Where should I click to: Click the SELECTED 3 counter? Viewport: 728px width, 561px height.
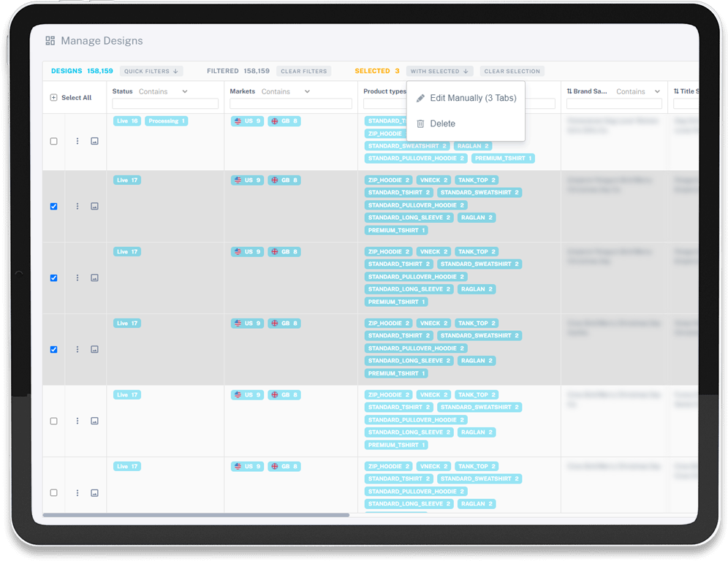(x=377, y=71)
